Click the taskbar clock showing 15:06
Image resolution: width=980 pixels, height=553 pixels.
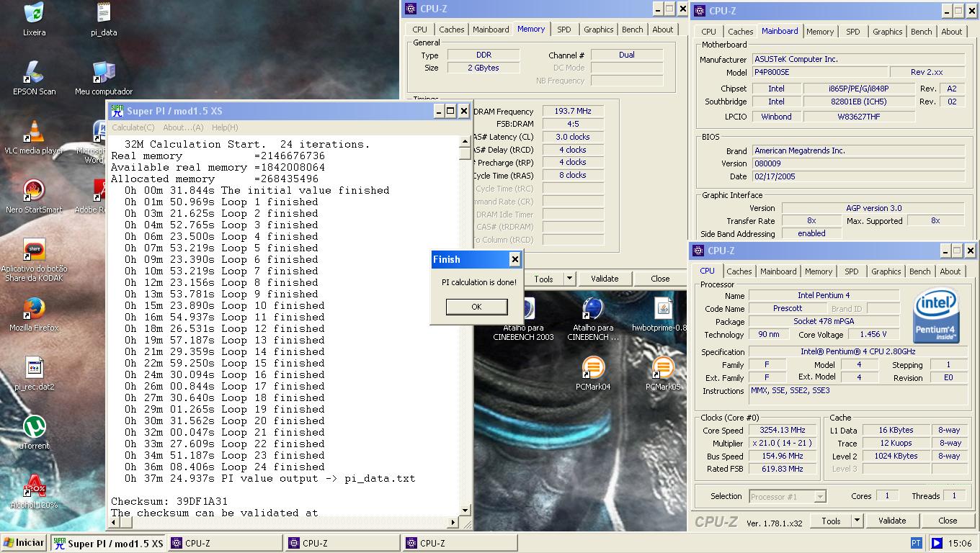[x=961, y=543]
